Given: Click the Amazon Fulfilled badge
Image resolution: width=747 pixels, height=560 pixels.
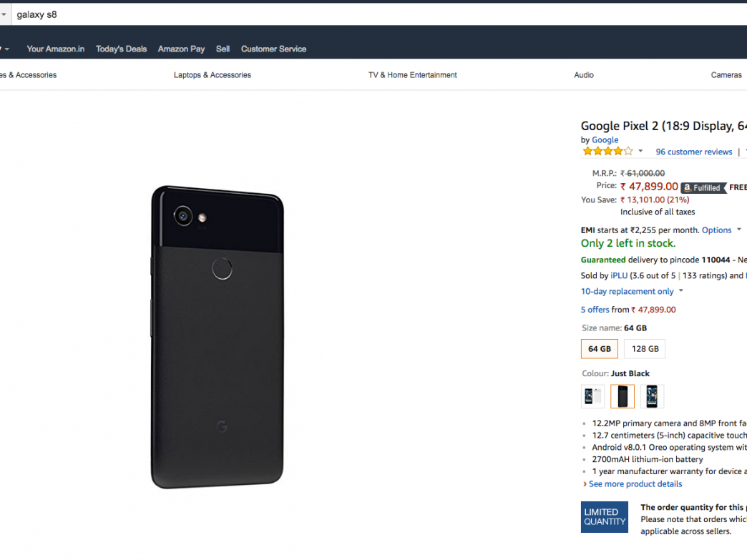Looking at the screenshot, I should pos(703,187).
